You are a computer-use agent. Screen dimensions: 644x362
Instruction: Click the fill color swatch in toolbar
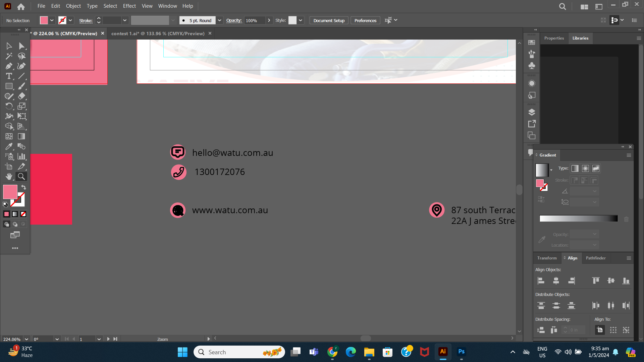(x=44, y=20)
